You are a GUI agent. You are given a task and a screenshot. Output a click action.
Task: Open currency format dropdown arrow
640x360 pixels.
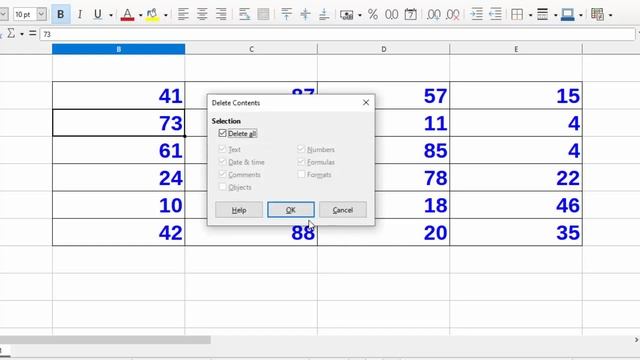[360, 15]
